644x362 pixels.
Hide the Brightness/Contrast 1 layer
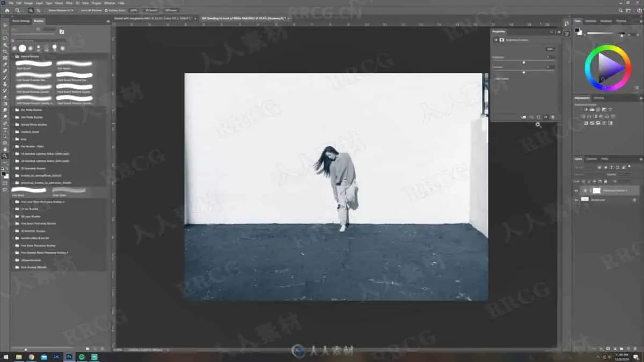[x=575, y=191]
